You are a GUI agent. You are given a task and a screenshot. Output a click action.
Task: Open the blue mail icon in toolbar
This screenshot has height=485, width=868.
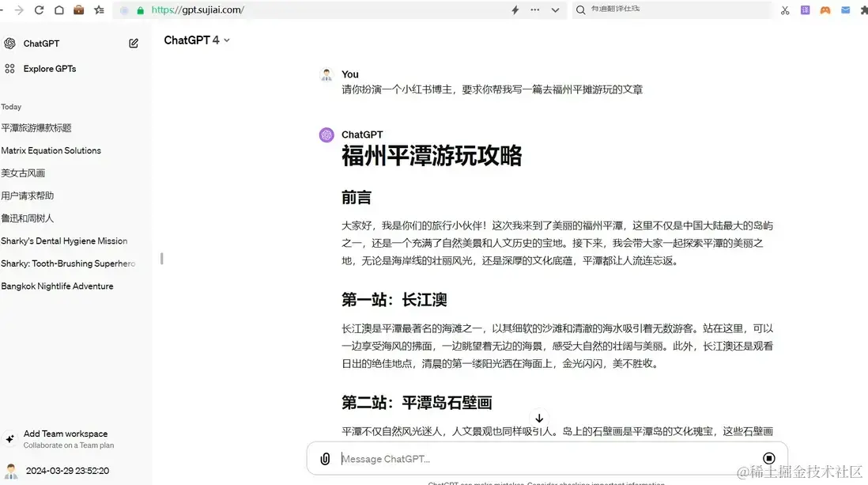pyautogui.click(x=845, y=10)
